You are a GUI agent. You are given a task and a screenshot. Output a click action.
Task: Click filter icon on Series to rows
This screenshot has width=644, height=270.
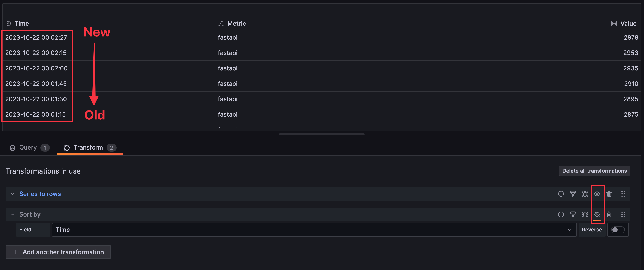573,194
